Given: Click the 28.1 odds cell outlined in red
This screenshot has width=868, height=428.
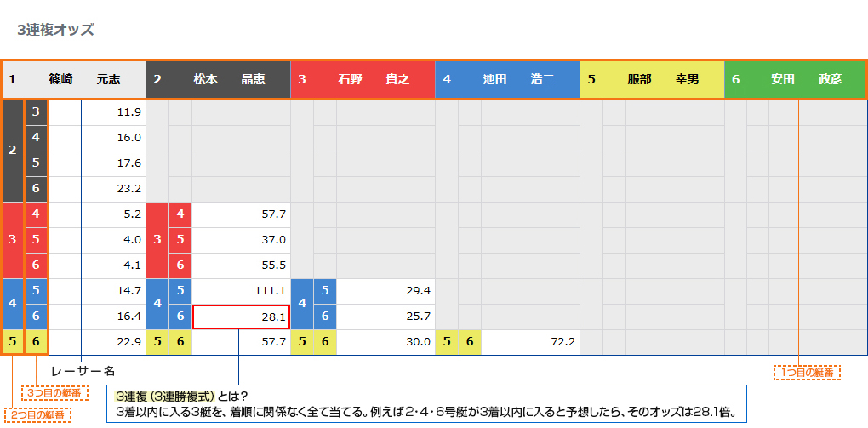Looking at the screenshot, I should click(x=242, y=317).
